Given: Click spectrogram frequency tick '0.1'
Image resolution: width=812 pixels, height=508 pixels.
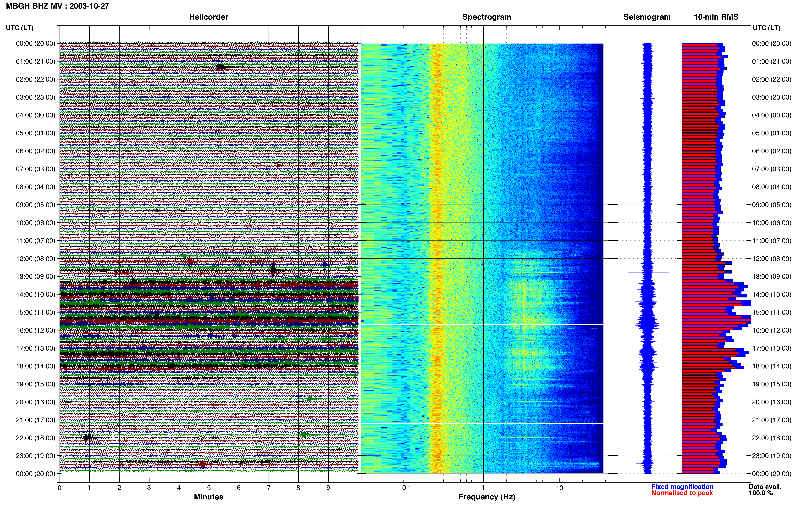Looking at the screenshot, I should coord(407,487).
